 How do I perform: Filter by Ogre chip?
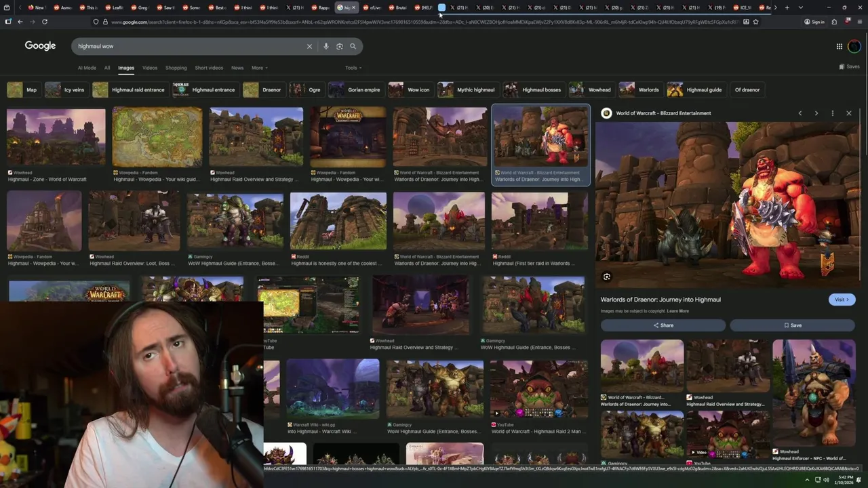click(x=307, y=89)
